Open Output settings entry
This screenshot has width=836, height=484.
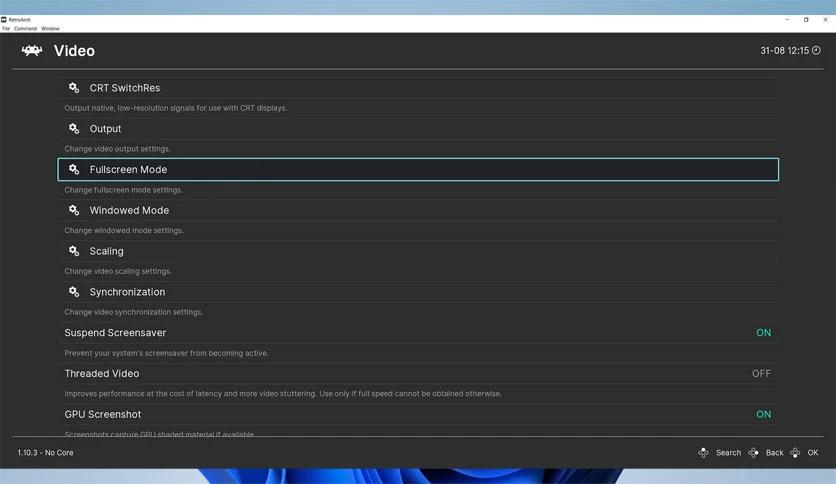418,128
